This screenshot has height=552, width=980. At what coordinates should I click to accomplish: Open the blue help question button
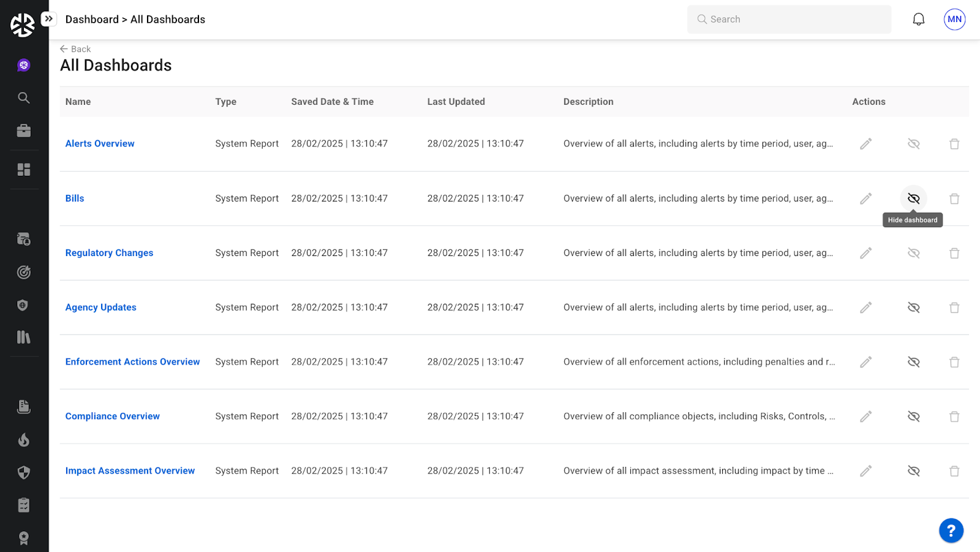(x=951, y=531)
